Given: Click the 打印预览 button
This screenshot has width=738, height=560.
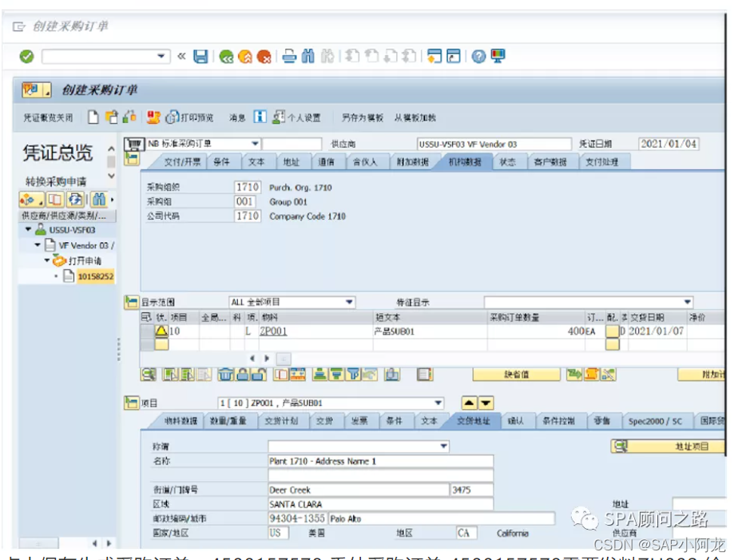Looking at the screenshot, I should pos(190,117).
